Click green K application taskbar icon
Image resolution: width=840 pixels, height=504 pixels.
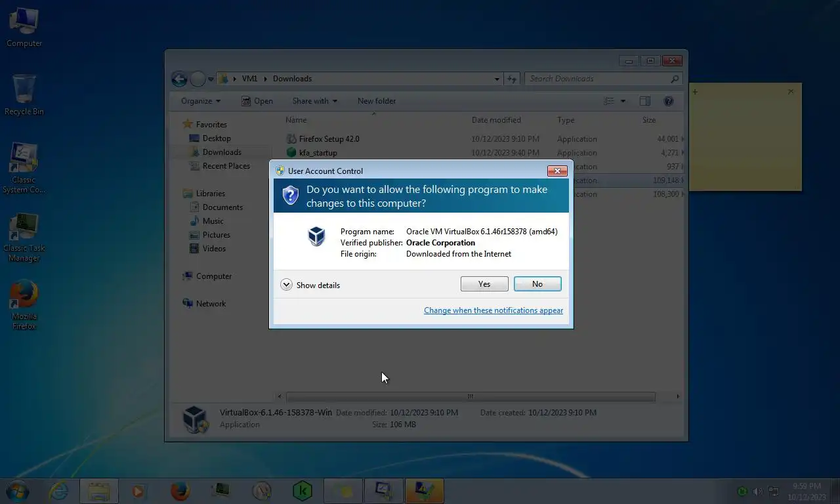tap(302, 491)
